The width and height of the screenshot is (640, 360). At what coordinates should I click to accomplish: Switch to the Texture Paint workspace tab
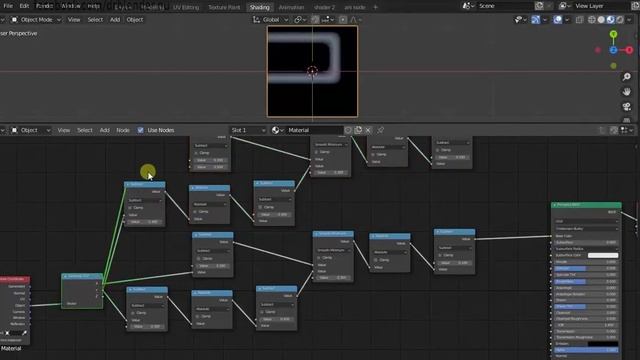224,7
